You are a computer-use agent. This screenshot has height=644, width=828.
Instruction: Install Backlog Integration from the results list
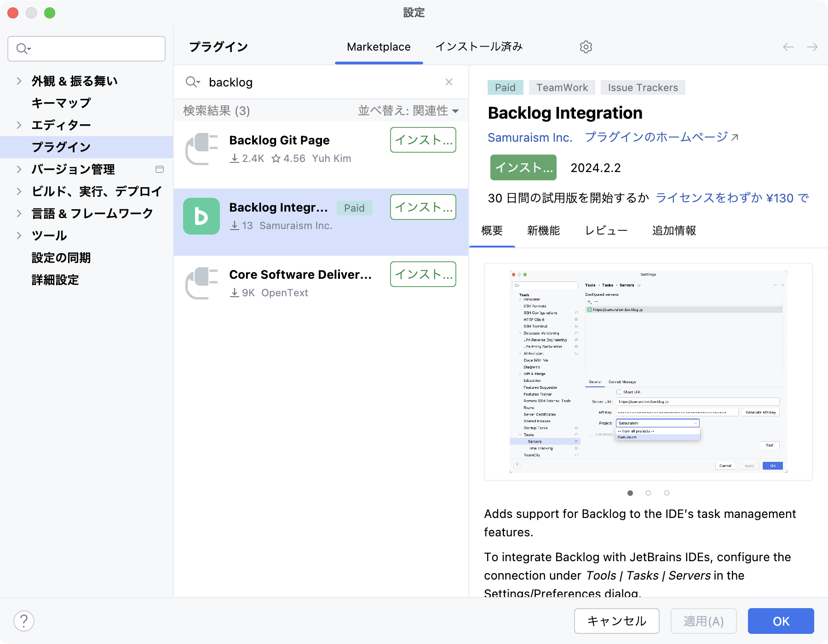click(423, 207)
